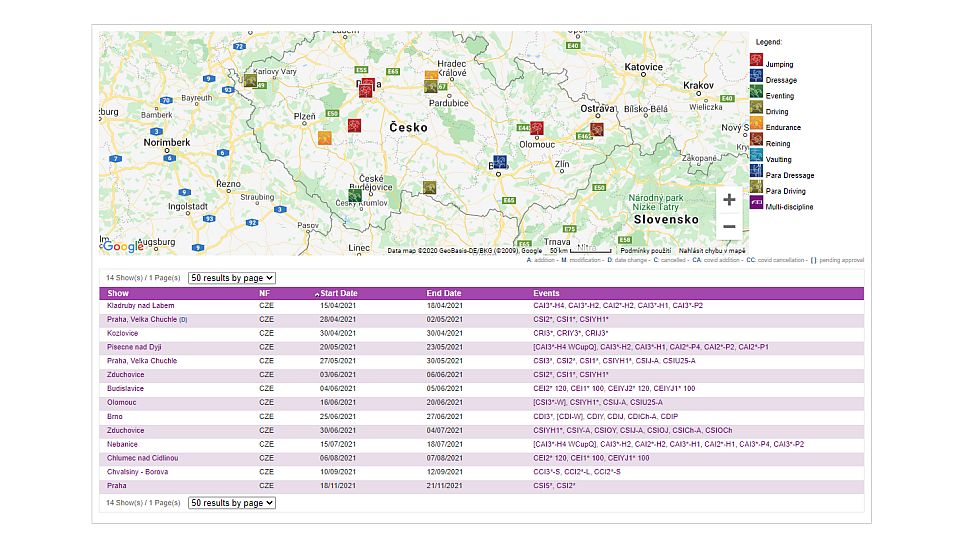Click the Jumping legend icon
Image resolution: width=960 pixels, height=540 pixels.
coord(756,60)
